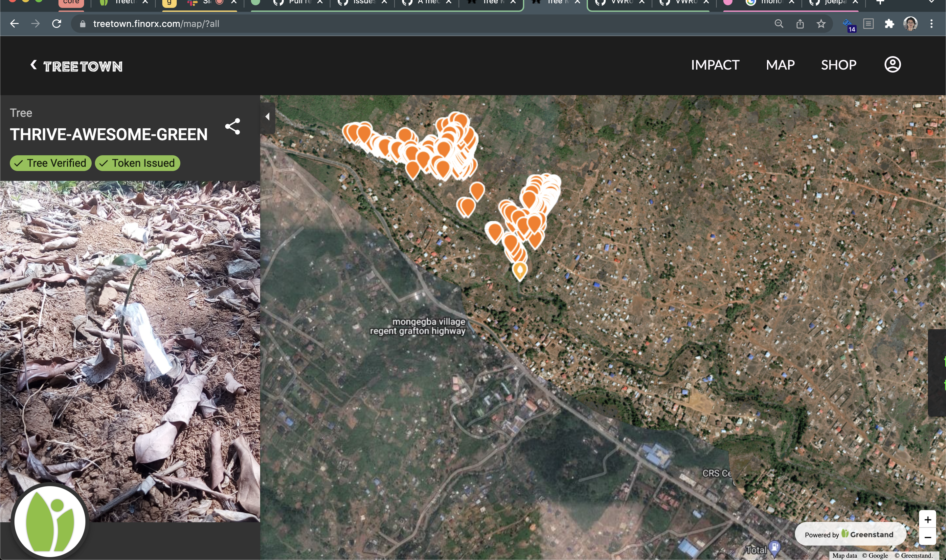Image resolution: width=946 pixels, height=560 pixels.
Task: Click the Map data attribution text
Action: coord(845,555)
